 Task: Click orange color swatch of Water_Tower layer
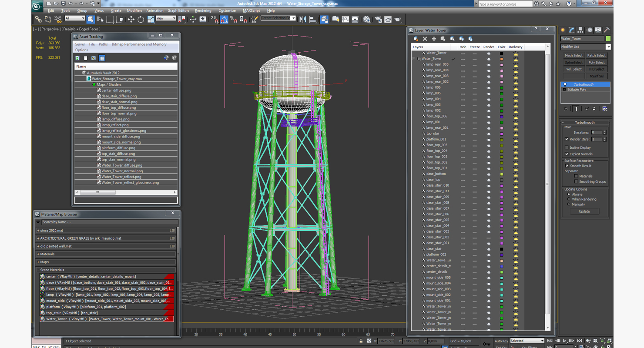(501, 59)
